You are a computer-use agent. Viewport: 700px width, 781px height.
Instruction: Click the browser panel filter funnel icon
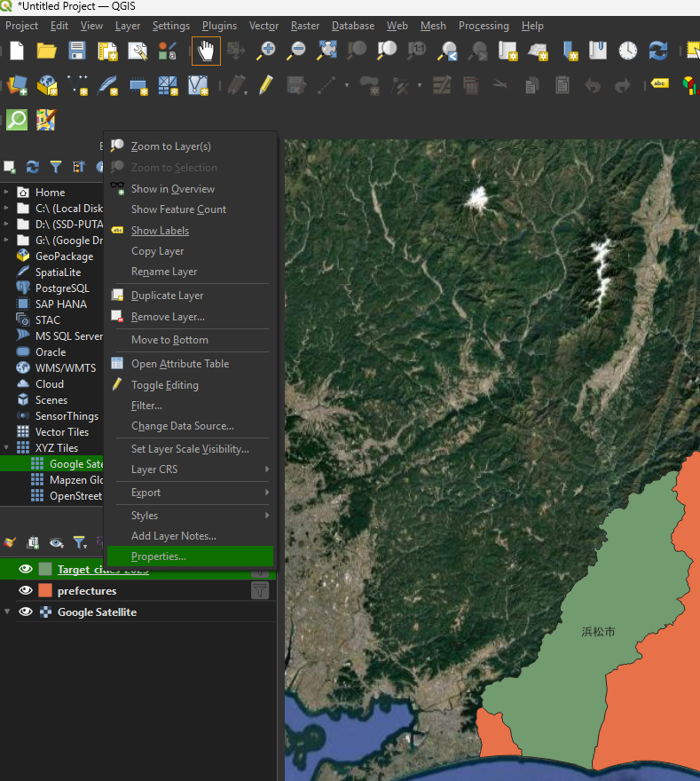56,167
